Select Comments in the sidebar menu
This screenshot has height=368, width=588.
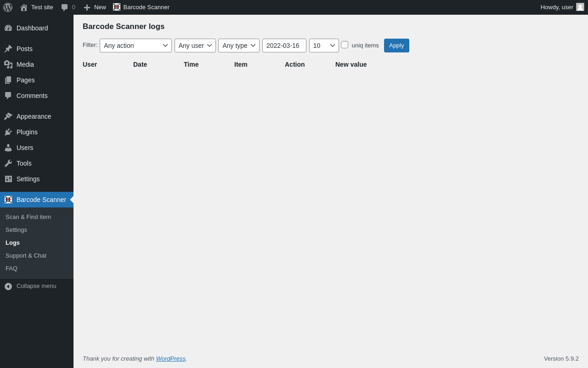click(37, 96)
